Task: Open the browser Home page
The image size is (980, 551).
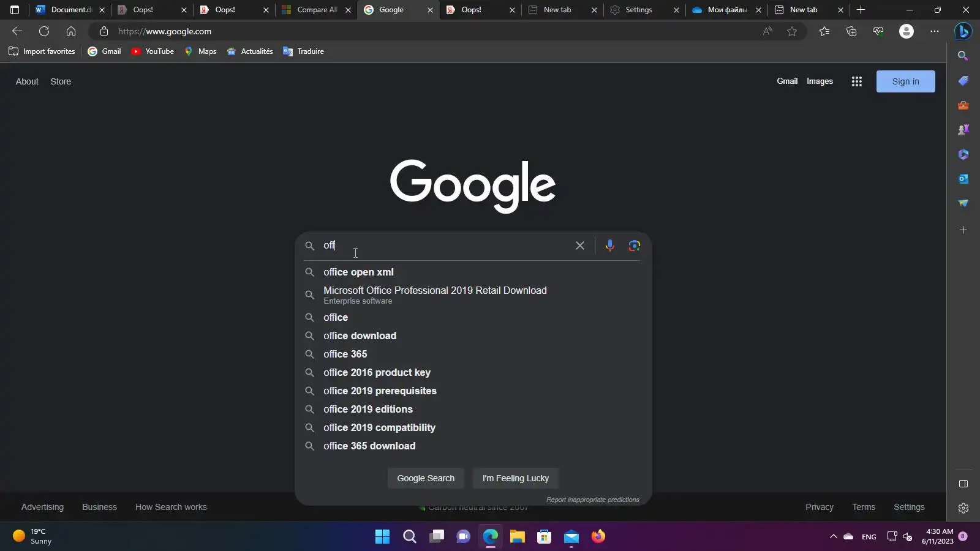Action: (71, 31)
